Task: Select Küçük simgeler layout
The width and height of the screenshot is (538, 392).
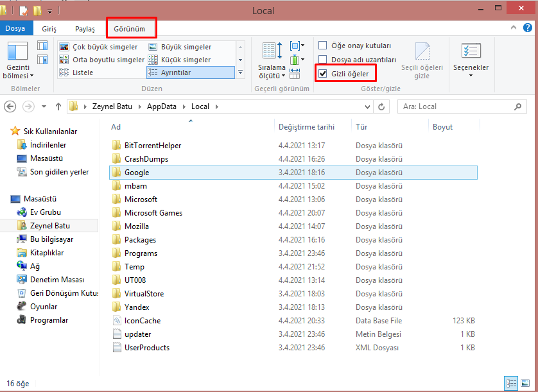Action: 180,60
